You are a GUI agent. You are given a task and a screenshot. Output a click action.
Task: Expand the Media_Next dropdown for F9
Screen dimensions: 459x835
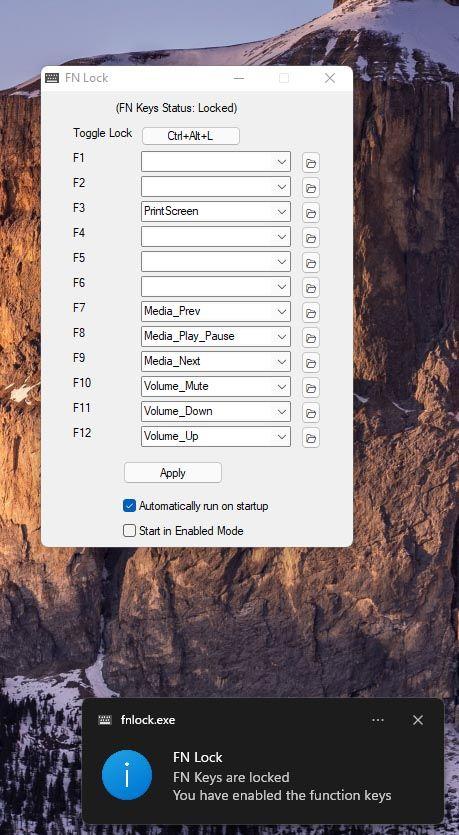tap(216, 361)
